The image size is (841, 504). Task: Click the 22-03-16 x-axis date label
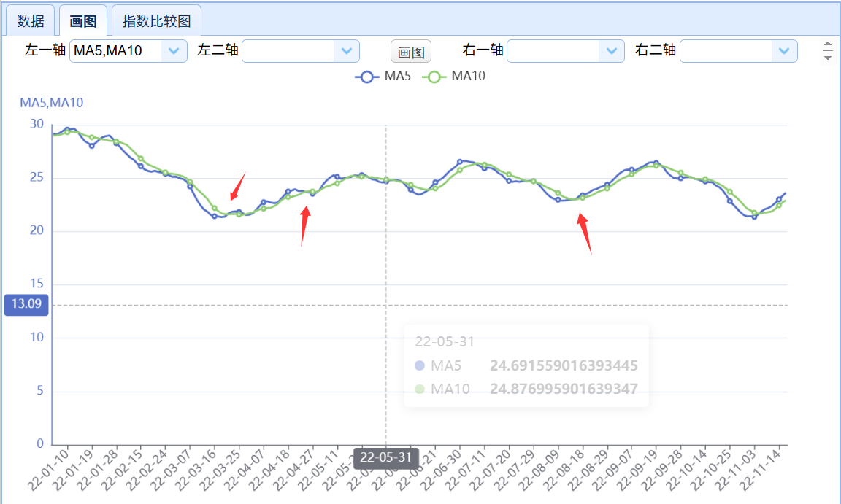click(195, 470)
